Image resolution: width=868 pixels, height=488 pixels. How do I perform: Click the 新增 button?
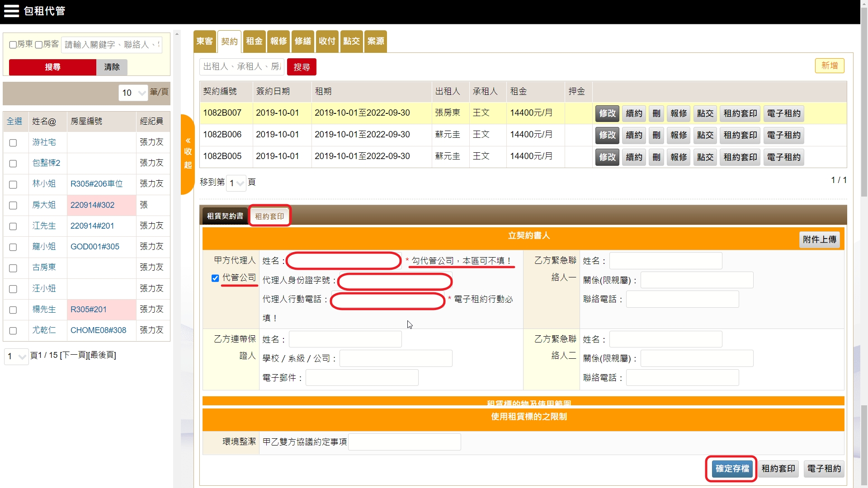pyautogui.click(x=829, y=66)
